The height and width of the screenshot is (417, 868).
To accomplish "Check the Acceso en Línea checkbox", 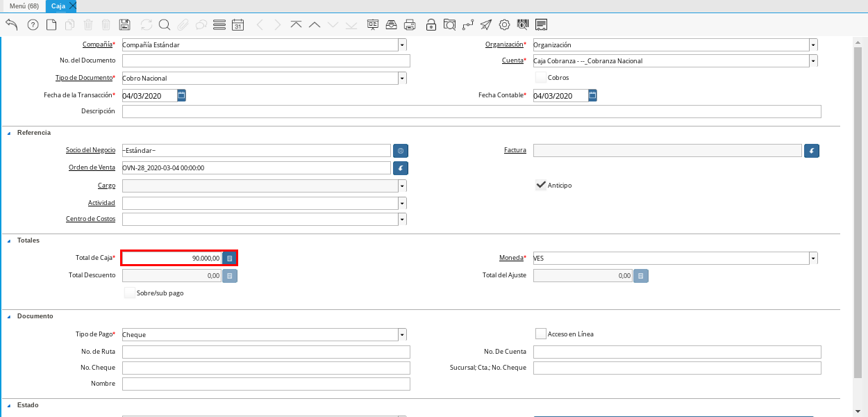I will tap(541, 334).
